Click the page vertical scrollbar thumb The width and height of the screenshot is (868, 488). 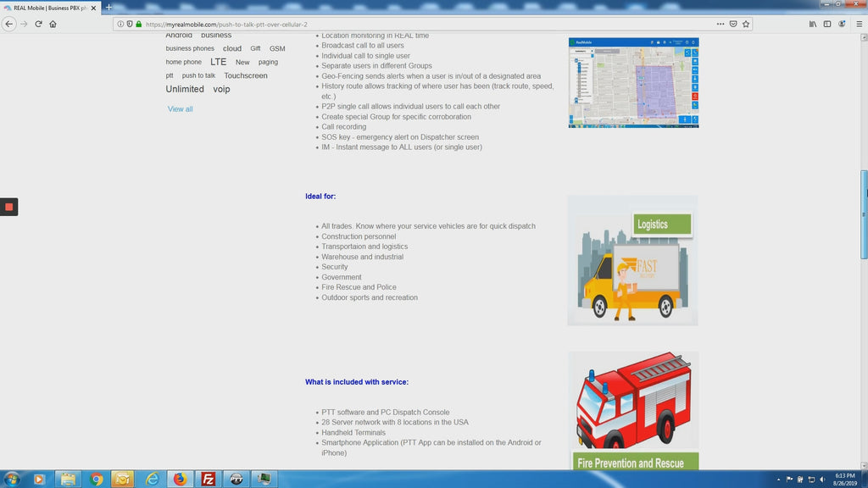point(864,214)
